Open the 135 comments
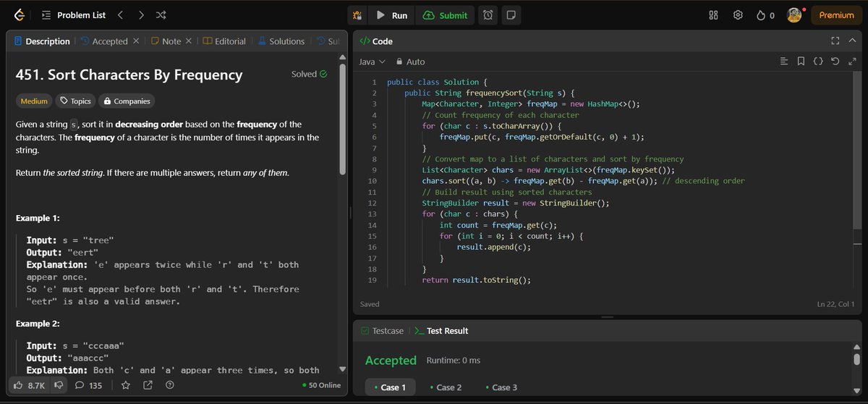Viewport: 868px width, 404px height. pyautogui.click(x=89, y=386)
